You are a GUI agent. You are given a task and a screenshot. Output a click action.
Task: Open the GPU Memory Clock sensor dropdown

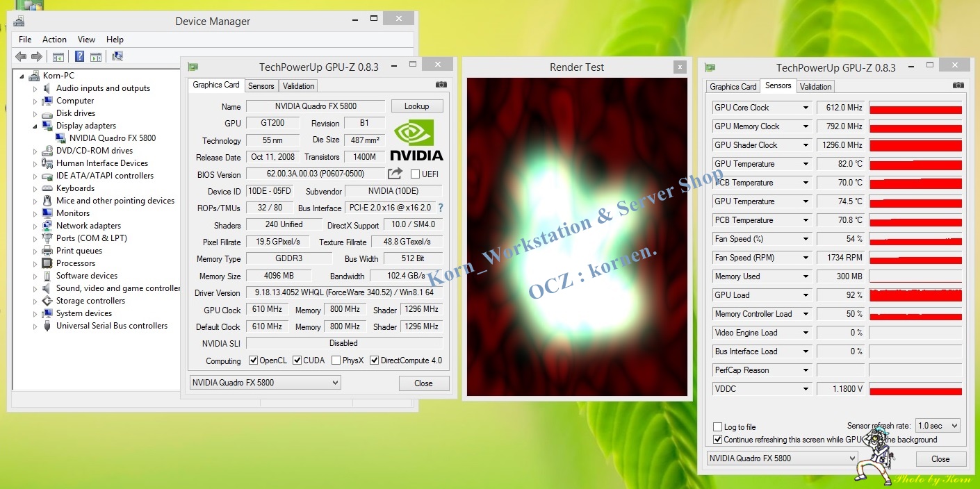point(806,126)
